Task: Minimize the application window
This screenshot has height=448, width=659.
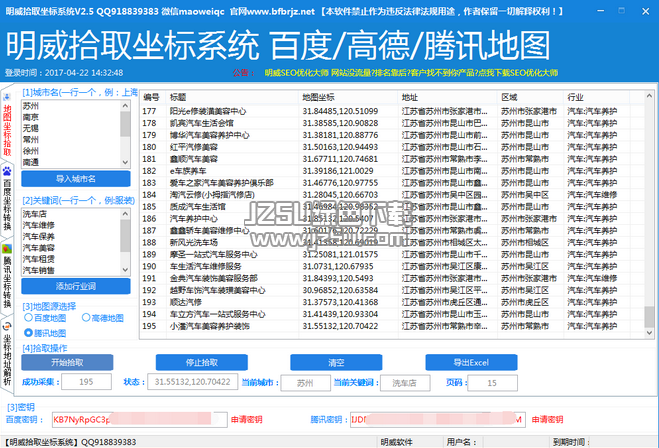Action: [x=601, y=11]
